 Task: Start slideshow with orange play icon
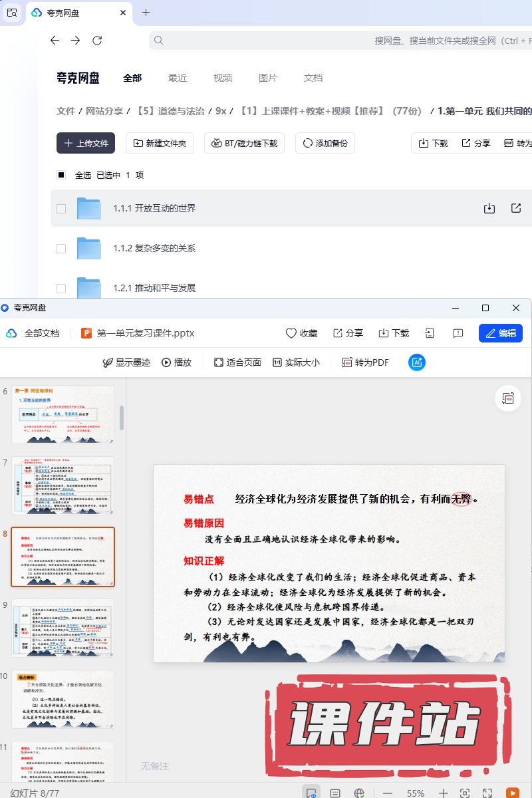[x=512, y=793]
